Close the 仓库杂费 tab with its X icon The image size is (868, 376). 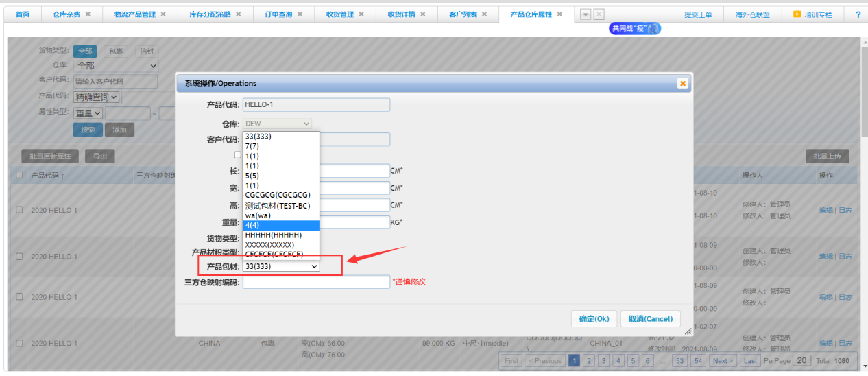[x=88, y=14]
